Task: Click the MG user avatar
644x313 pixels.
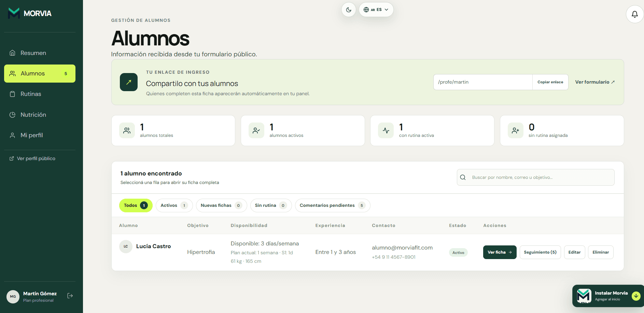Action: click(x=13, y=297)
